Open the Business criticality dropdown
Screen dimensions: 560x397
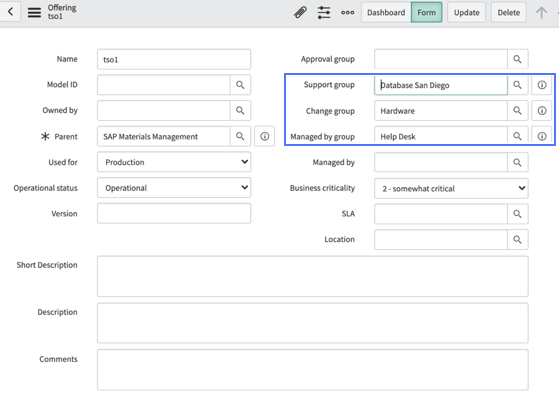coord(451,188)
